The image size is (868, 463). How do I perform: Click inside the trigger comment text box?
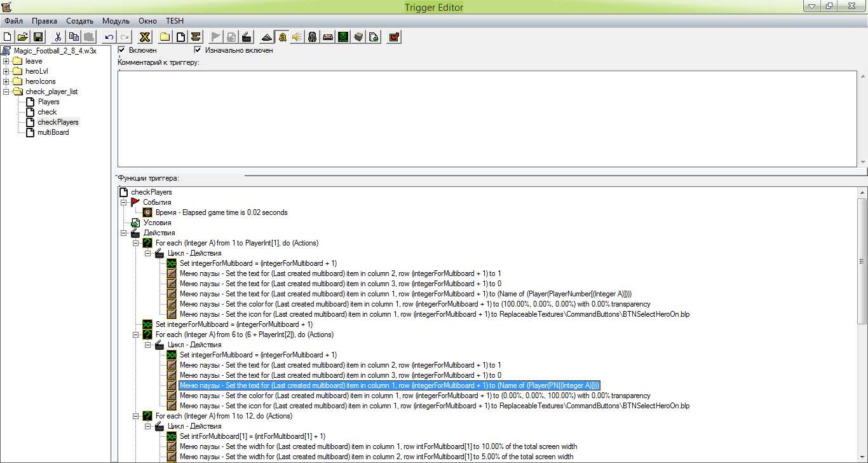pos(487,119)
